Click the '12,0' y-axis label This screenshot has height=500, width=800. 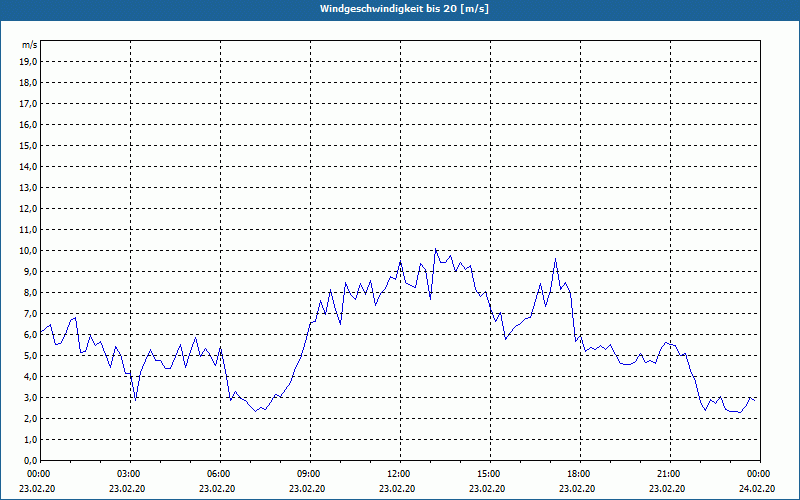29,209
